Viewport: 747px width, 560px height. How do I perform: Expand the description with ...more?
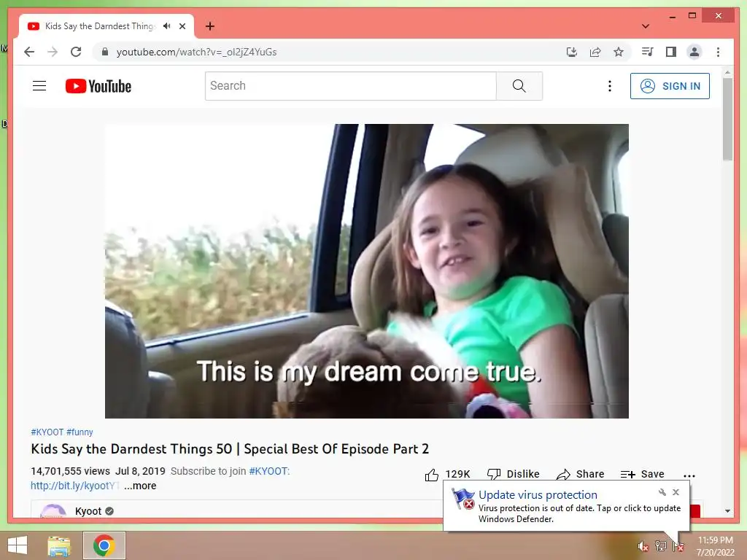tap(140, 486)
